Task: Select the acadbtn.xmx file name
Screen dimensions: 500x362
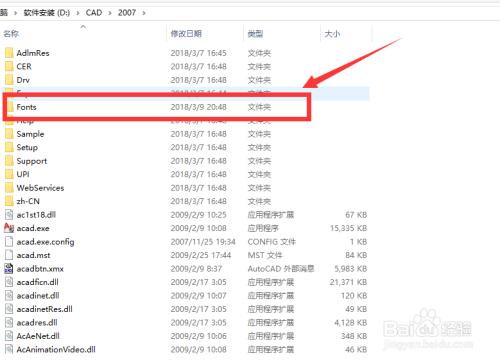Action: click(40, 269)
